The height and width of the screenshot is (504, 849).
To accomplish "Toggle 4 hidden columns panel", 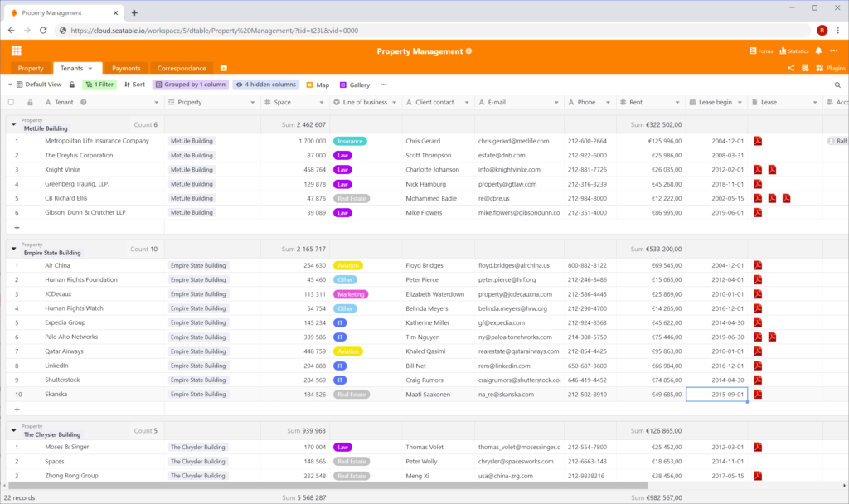I will [x=266, y=85].
